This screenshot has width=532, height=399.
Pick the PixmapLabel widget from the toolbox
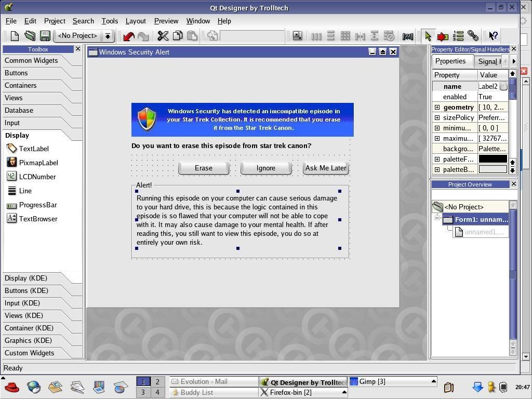pyautogui.click(x=33, y=163)
